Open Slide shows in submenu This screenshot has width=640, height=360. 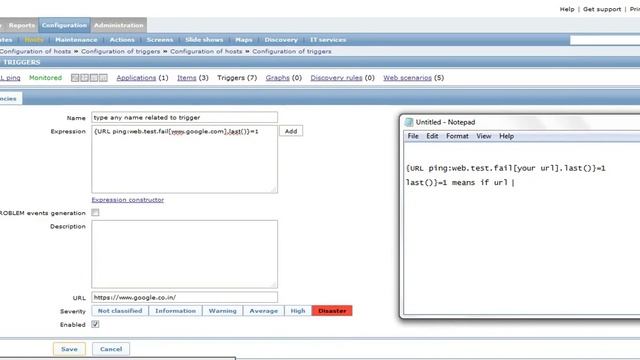(204, 40)
